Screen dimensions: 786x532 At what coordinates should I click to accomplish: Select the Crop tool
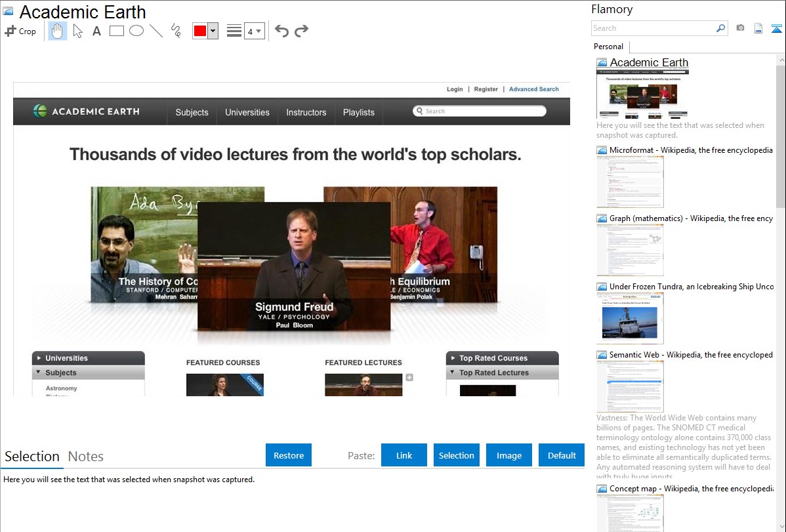(20, 31)
